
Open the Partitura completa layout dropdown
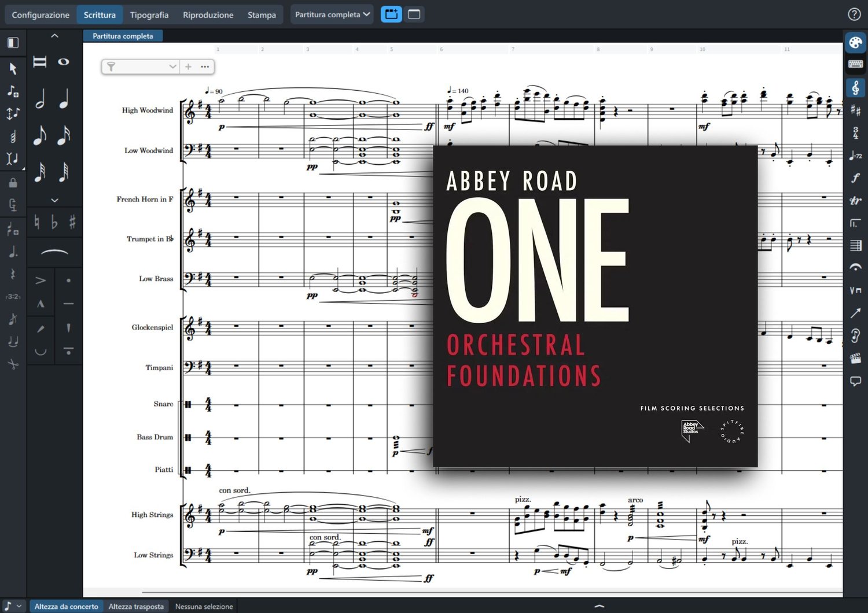pos(332,14)
